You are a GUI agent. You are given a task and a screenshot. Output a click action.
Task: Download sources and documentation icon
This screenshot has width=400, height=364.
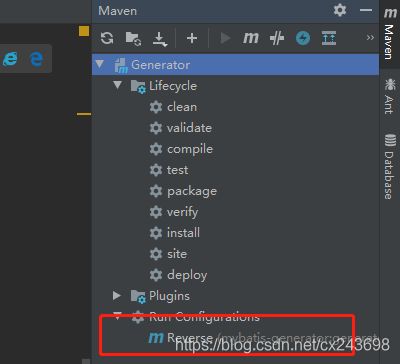click(x=159, y=39)
